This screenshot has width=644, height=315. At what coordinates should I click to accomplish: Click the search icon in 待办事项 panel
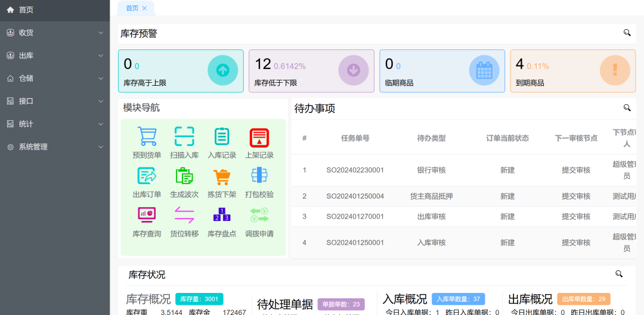coord(627,108)
